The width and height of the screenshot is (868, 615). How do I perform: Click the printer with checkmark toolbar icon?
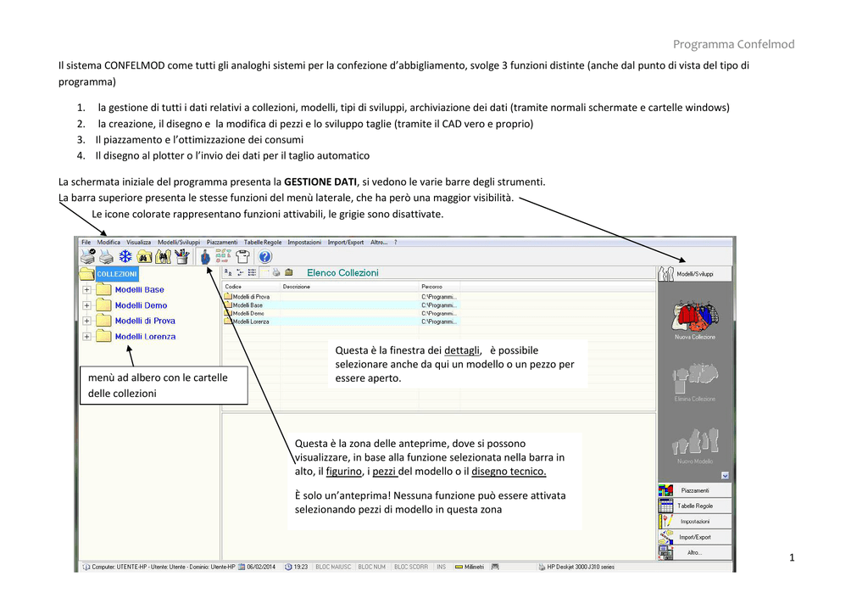point(87,255)
